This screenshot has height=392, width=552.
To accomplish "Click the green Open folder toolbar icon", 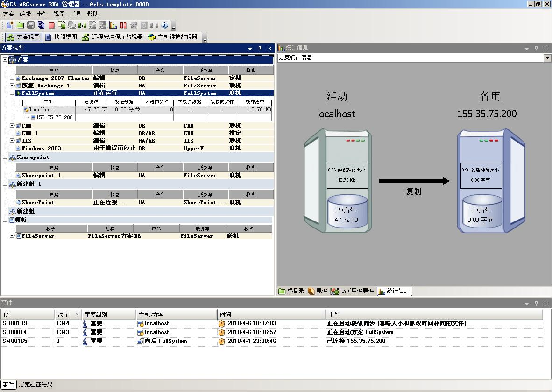I will [x=20, y=25].
